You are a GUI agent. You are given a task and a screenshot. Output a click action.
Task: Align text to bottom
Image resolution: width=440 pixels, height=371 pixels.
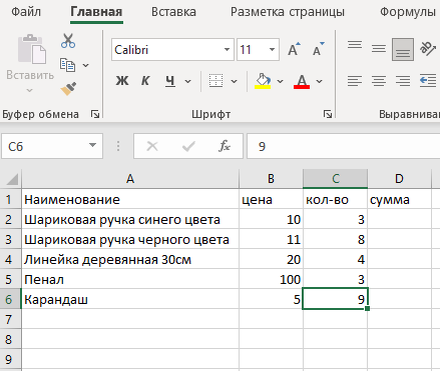403,49
